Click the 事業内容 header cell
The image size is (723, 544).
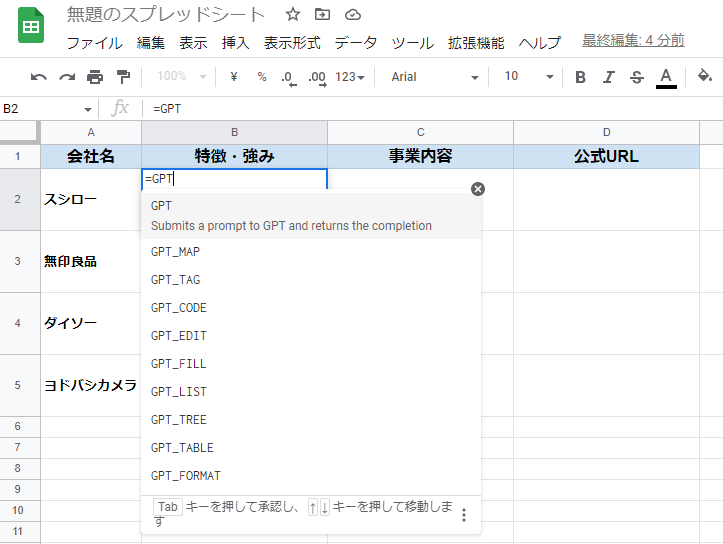point(421,156)
